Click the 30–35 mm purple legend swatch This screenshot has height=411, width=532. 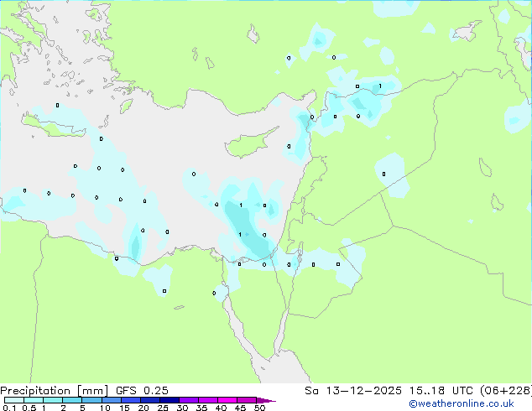click(188, 400)
